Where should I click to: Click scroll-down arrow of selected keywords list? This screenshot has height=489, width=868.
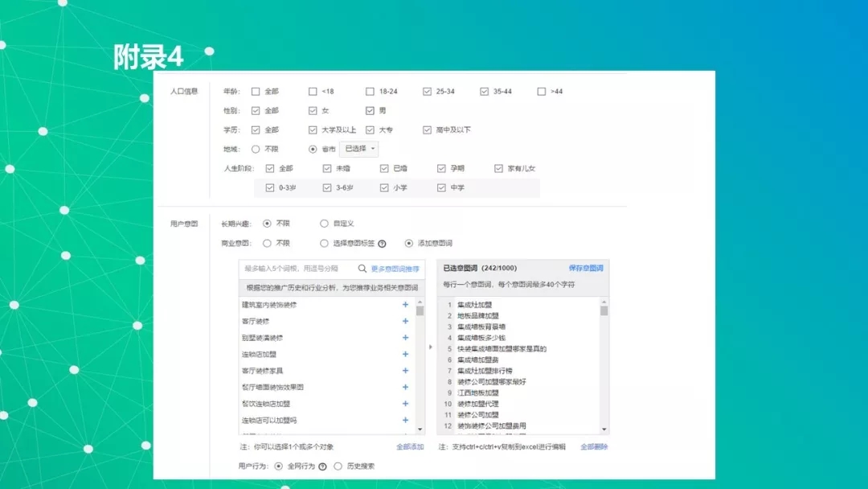coord(604,430)
